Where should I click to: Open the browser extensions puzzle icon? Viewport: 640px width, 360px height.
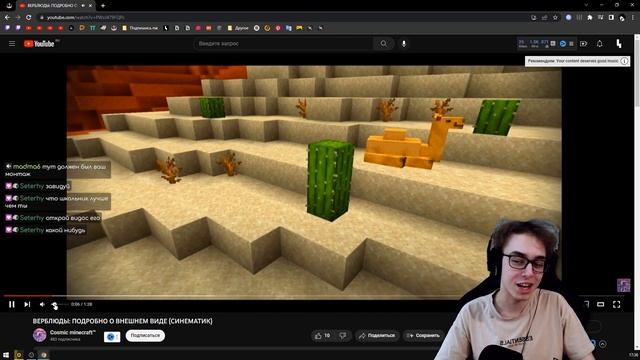coord(590,18)
